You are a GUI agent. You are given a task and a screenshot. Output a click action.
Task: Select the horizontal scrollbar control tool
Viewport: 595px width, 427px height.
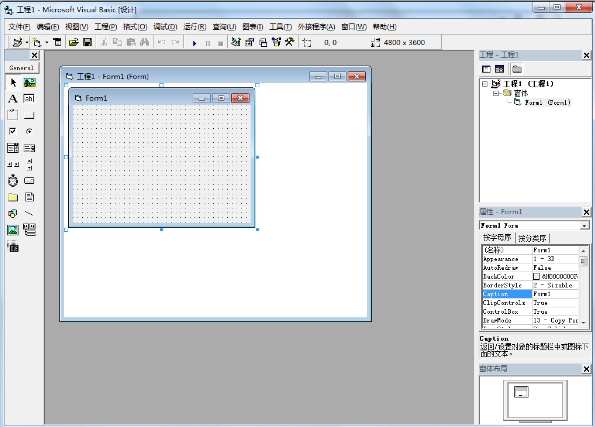13,164
